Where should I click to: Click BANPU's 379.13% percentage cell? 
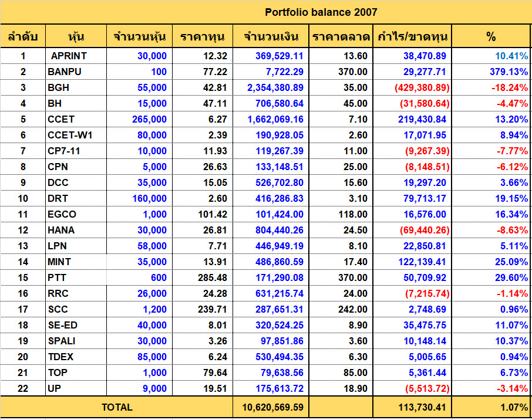pos(491,72)
